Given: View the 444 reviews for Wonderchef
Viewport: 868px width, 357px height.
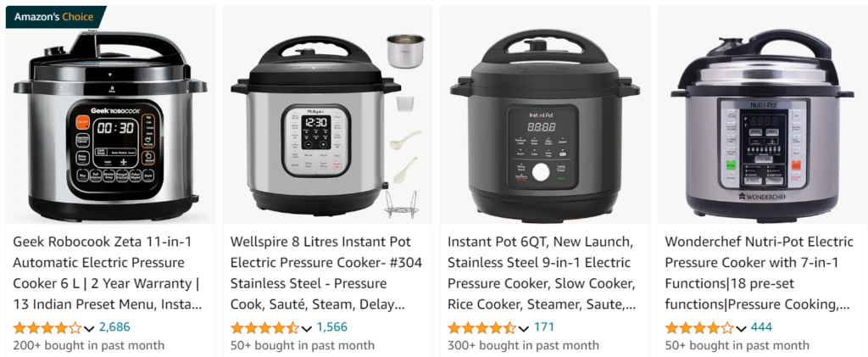Looking at the screenshot, I should 762,327.
